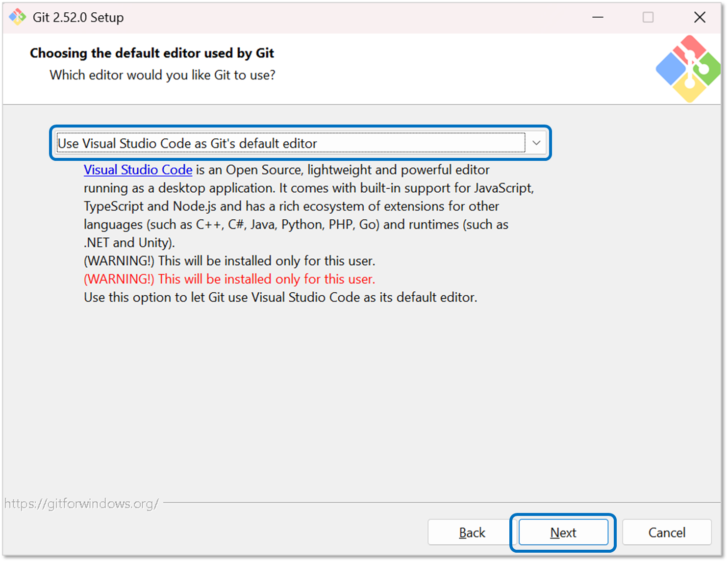This screenshot has width=728, height=562.
Task: Click the dropdown chevron on the editor selector
Action: coord(537,143)
